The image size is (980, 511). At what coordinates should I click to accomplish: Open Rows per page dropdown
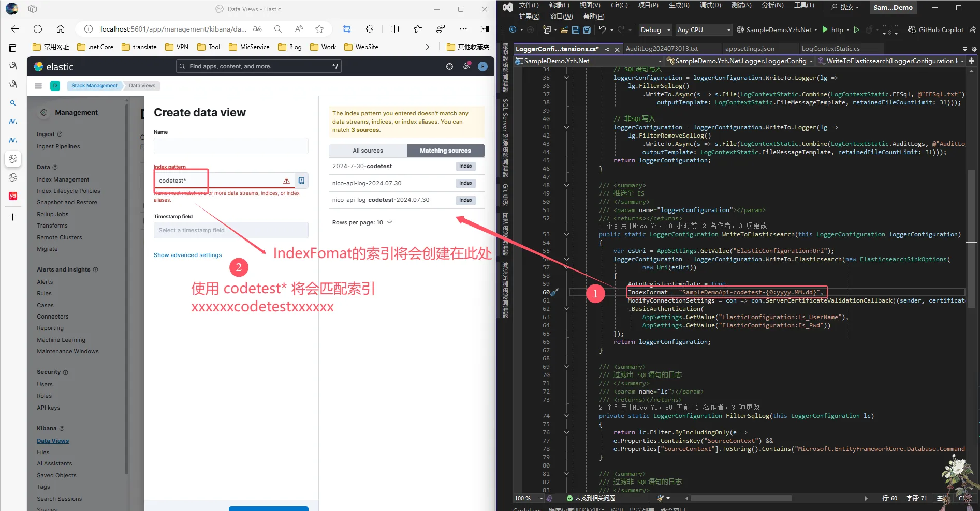(x=362, y=222)
